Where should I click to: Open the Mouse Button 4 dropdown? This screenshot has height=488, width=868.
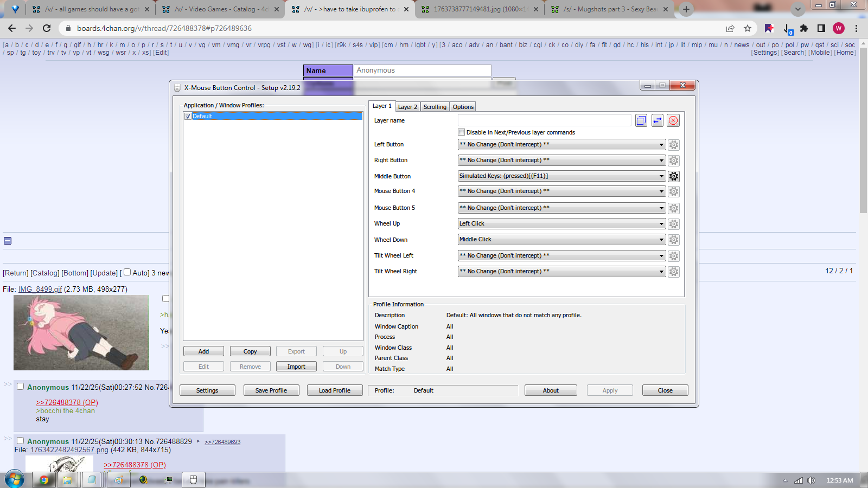561,191
